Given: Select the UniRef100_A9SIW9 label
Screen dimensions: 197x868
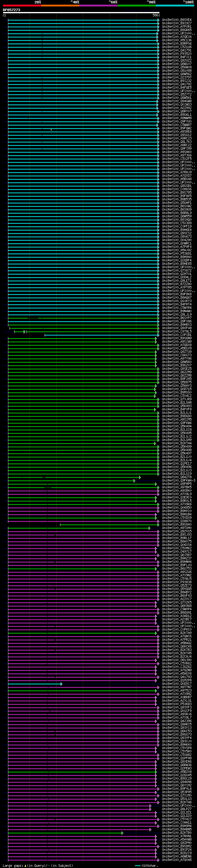Looking at the screenshot, I should [176, 342].
